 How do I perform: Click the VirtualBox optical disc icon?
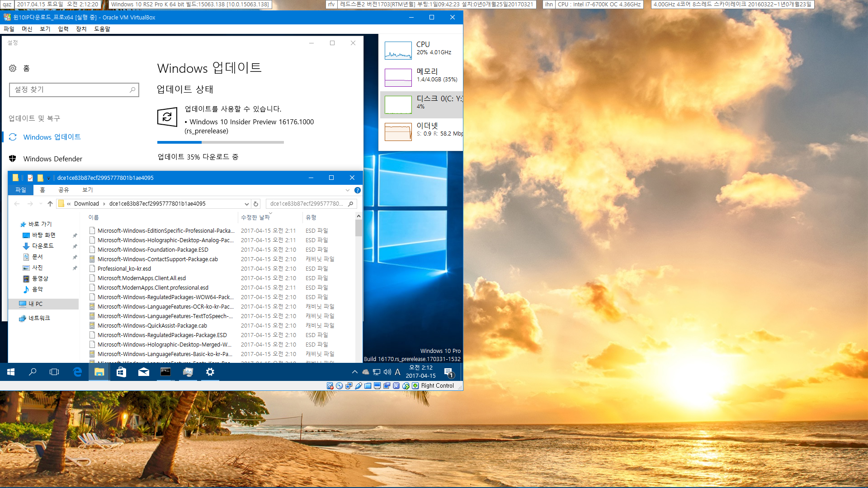click(340, 386)
